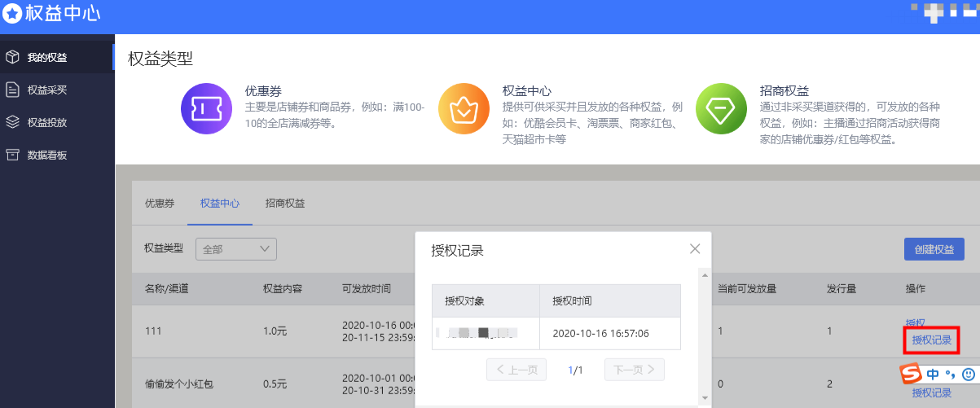The height and width of the screenshot is (408, 980).
Task: Switch to the 优惠券 tab
Action: 160,204
